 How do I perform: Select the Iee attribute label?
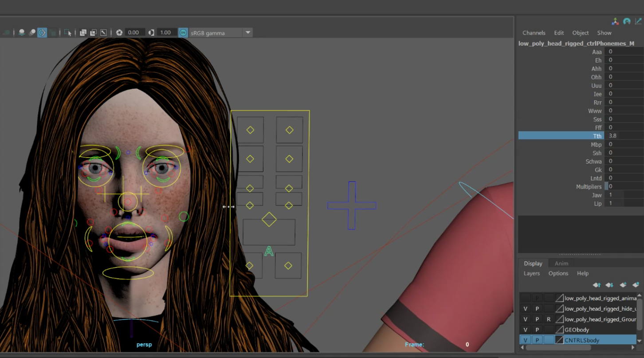click(x=597, y=94)
